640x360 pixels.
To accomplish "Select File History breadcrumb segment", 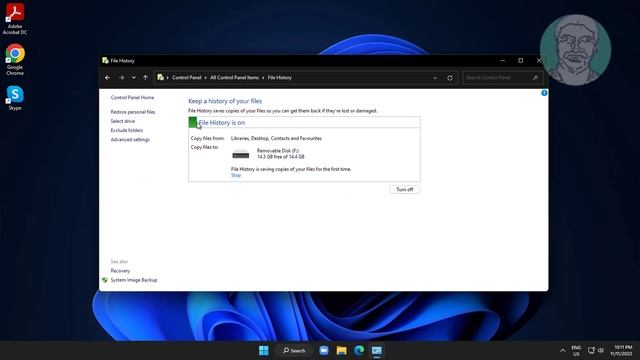I will pyautogui.click(x=280, y=78).
